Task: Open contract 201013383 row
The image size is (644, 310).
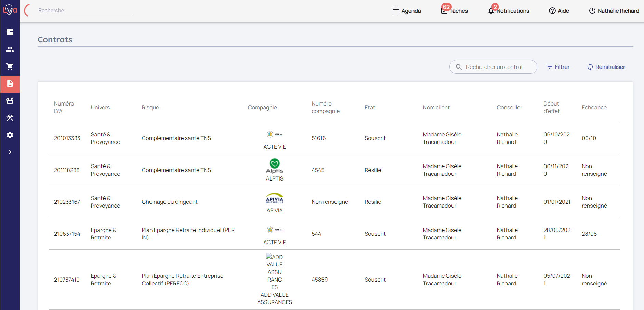Action: point(67,138)
